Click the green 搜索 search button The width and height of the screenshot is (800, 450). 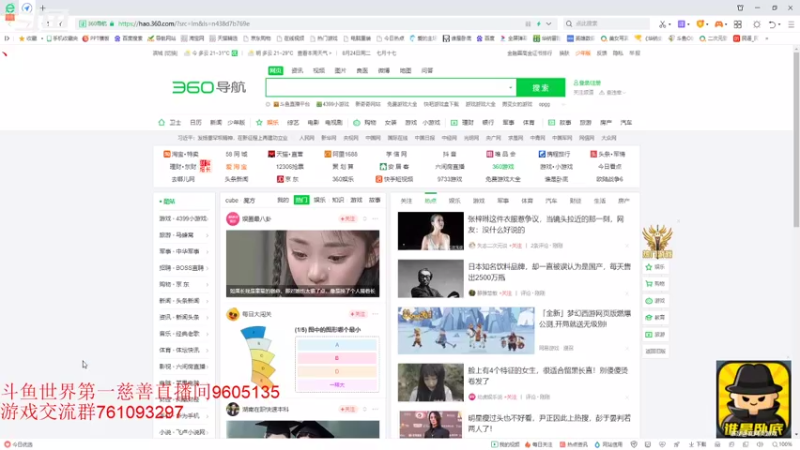click(541, 88)
